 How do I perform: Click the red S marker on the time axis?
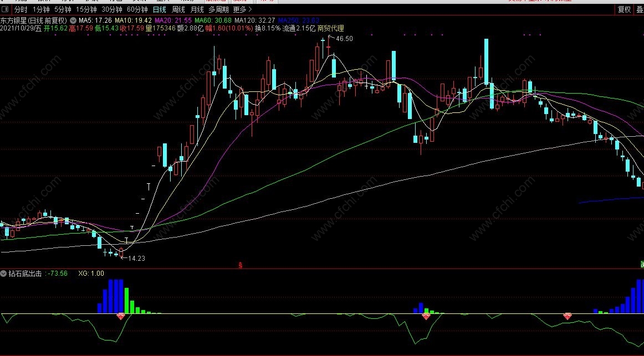241,265
